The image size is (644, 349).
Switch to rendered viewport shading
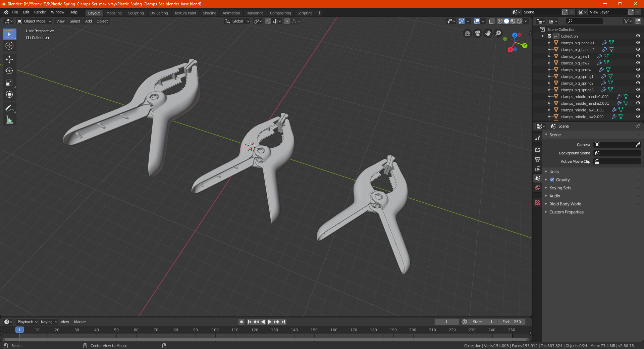(x=519, y=21)
